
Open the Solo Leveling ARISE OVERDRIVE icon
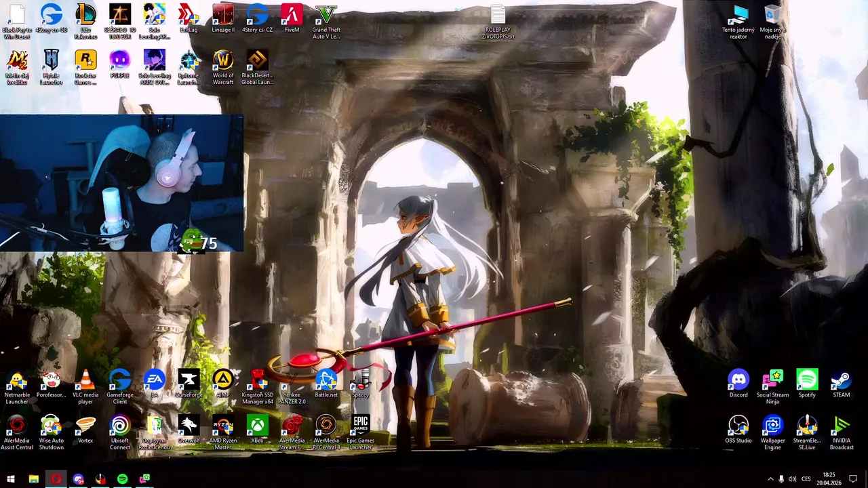pos(155,67)
